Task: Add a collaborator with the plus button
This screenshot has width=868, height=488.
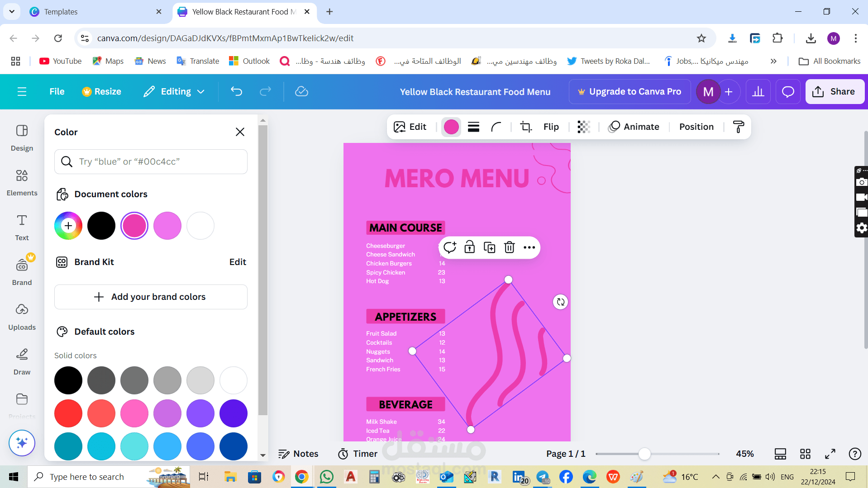Action: (x=729, y=92)
